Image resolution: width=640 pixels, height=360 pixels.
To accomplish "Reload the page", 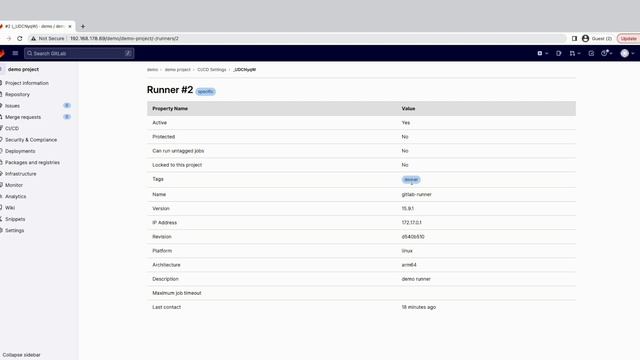I will coord(20,38).
